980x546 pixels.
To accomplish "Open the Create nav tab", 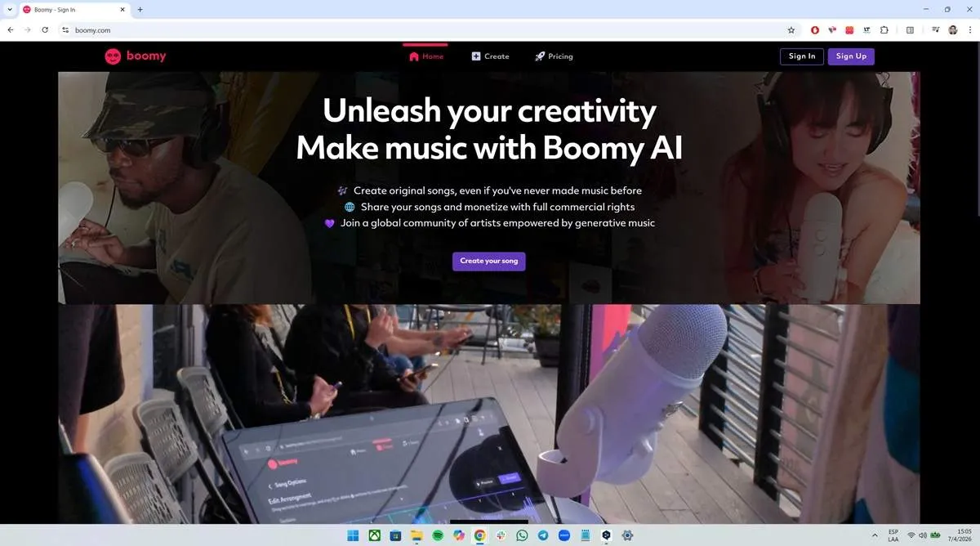I will pos(490,56).
